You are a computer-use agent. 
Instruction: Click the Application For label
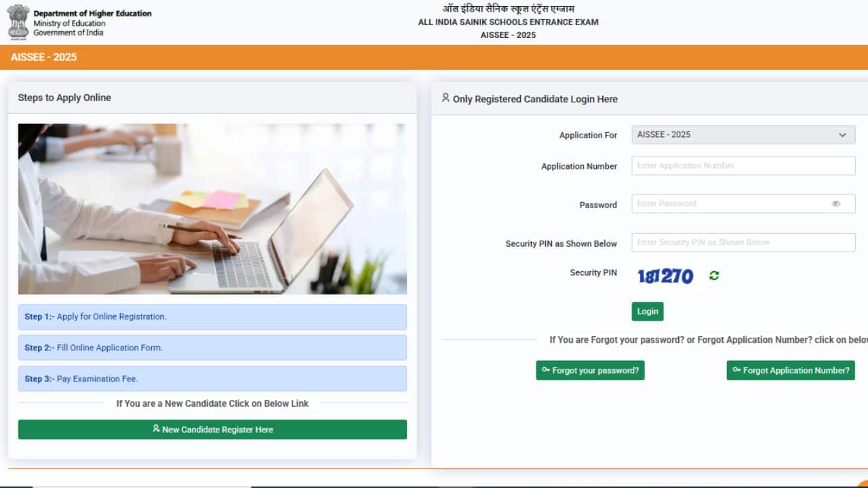coord(588,136)
